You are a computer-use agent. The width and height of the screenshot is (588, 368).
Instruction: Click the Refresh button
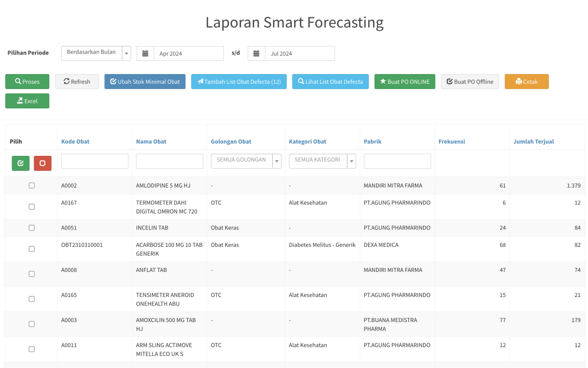click(77, 82)
